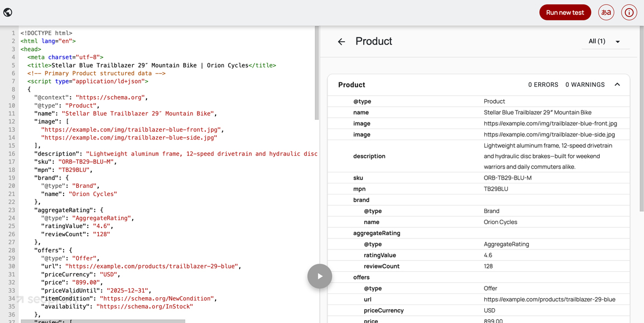This screenshot has width=644, height=323.
Task: Click the @context schema.org line
Action: tap(91, 98)
